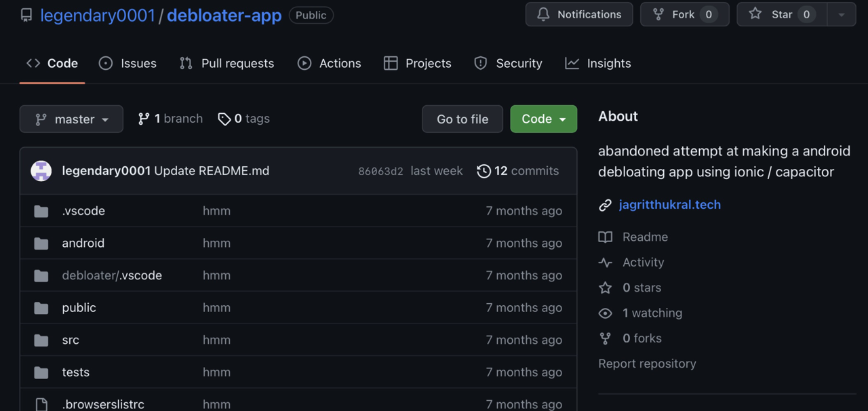
Task: Open the android folder name
Action: 83,243
